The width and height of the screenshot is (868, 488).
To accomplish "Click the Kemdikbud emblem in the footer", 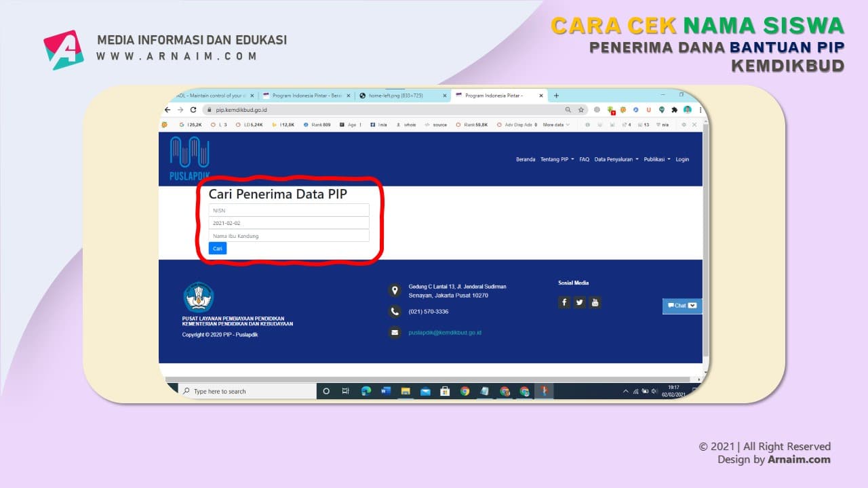I will coord(199,297).
